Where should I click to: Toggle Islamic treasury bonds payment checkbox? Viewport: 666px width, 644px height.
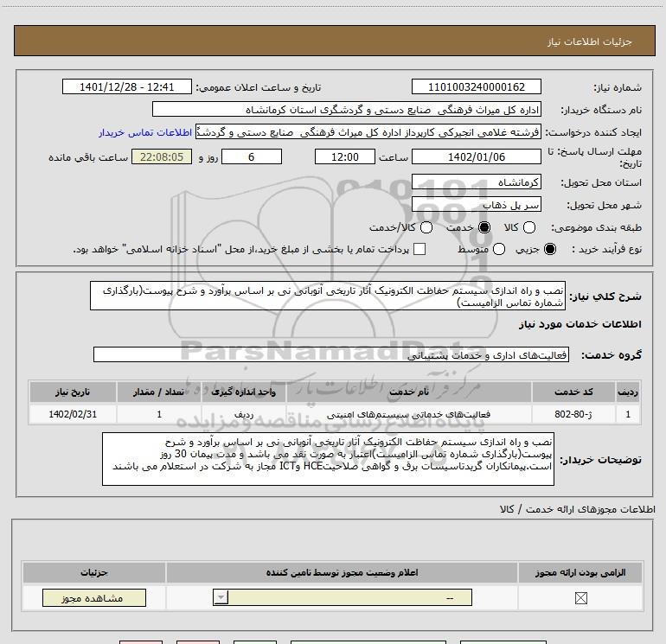pos(419,249)
